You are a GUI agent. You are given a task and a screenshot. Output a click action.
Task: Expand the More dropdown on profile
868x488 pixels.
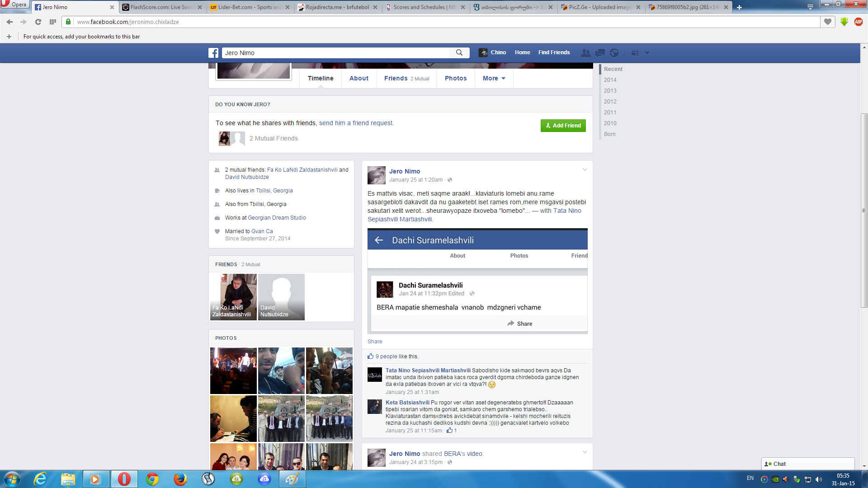[494, 78]
